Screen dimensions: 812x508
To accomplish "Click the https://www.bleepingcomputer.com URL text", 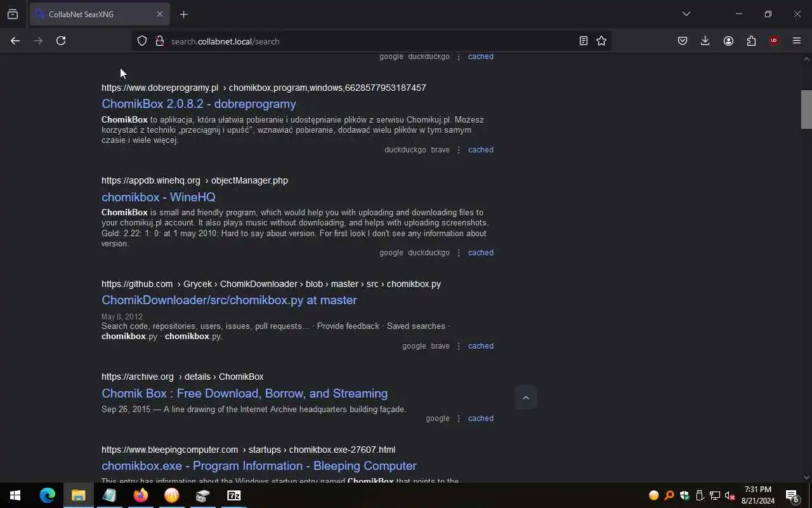I will tap(170, 450).
